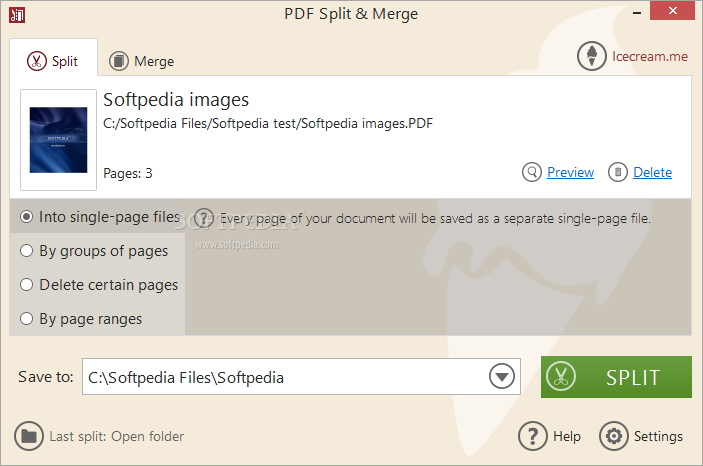The width and height of the screenshot is (703, 466).
Task: Click the Softpedia images file title
Action: [176, 100]
